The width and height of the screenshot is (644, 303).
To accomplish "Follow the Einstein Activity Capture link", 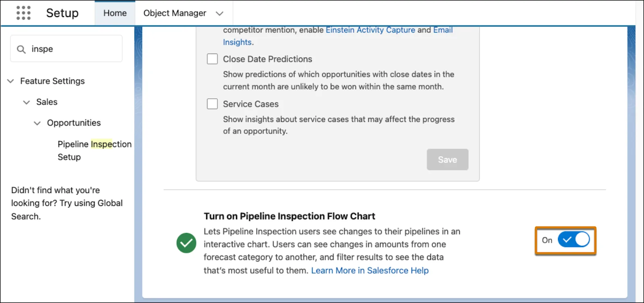I will pyautogui.click(x=370, y=30).
